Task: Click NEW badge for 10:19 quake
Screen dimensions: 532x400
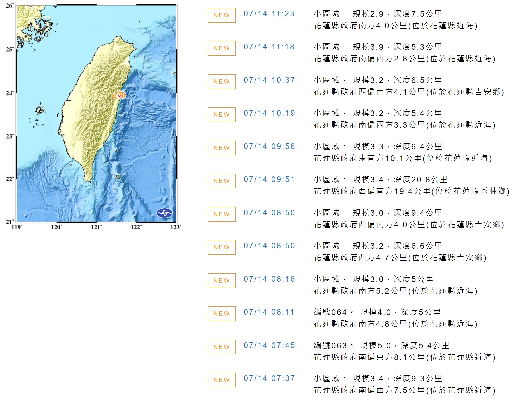Action: tap(222, 115)
